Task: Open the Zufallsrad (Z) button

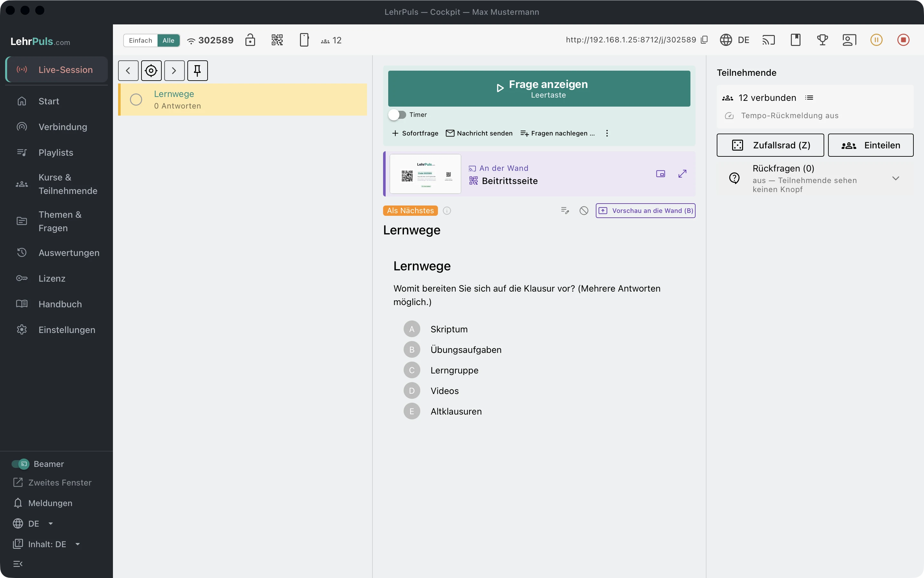Action: [x=770, y=145]
